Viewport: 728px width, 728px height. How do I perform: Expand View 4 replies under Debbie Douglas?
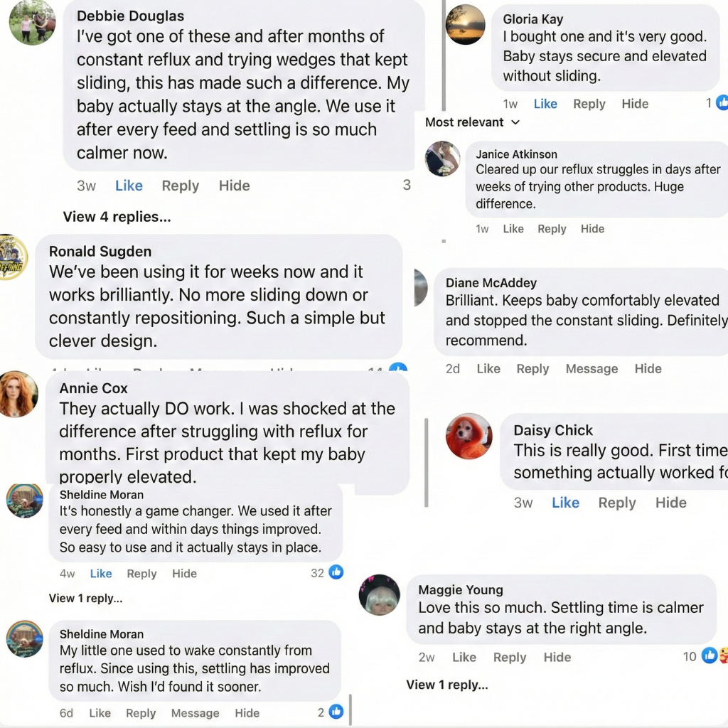coord(117,217)
